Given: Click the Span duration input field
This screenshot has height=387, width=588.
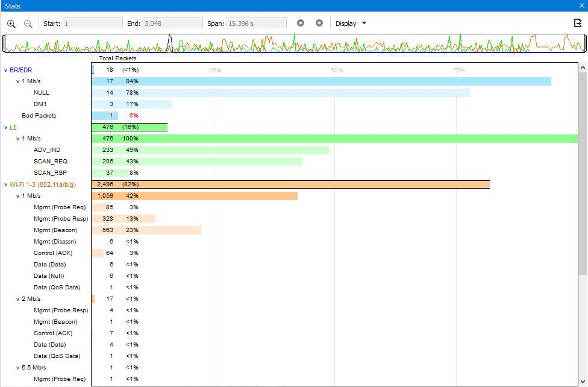Looking at the screenshot, I should [257, 24].
